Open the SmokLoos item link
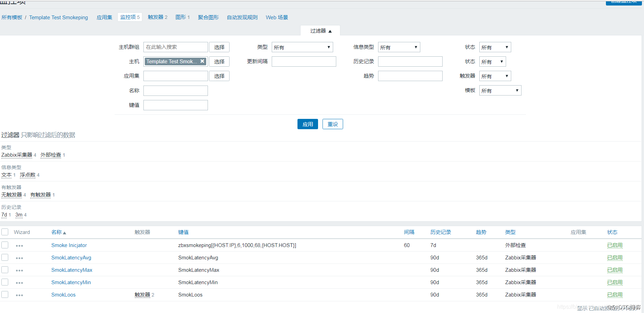 pyautogui.click(x=63, y=295)
